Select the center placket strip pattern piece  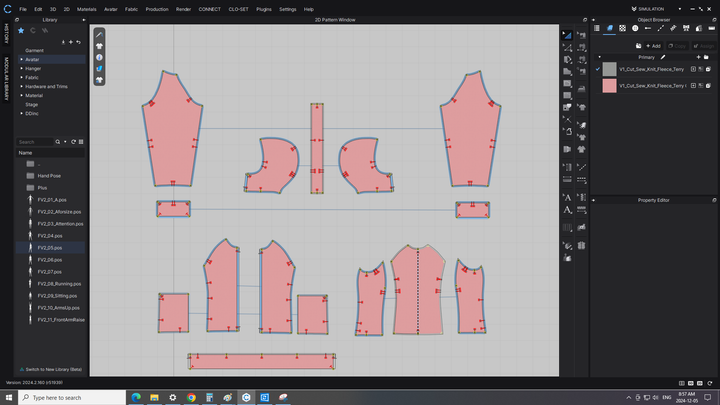coord(317,148)
